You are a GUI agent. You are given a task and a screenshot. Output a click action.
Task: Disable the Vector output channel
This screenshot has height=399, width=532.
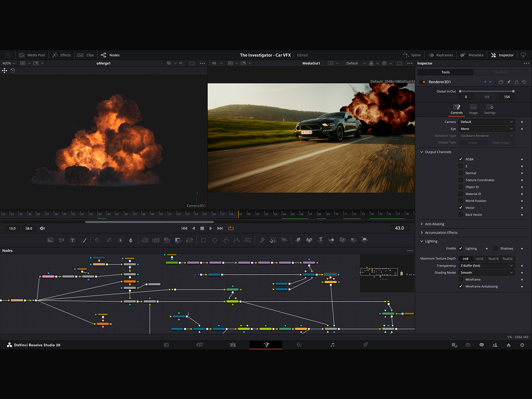pos(461,208)
